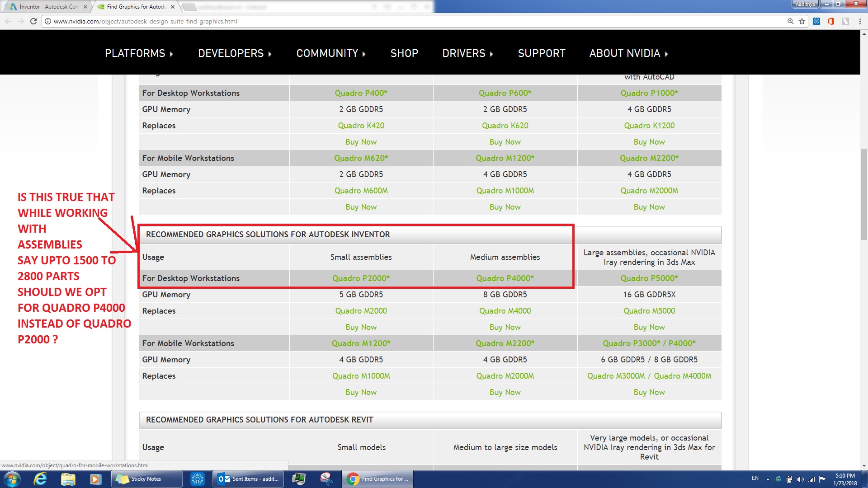Switch to Outlook Sent Items window
Viewport: 868px width, 488px height.
(248, 479)
